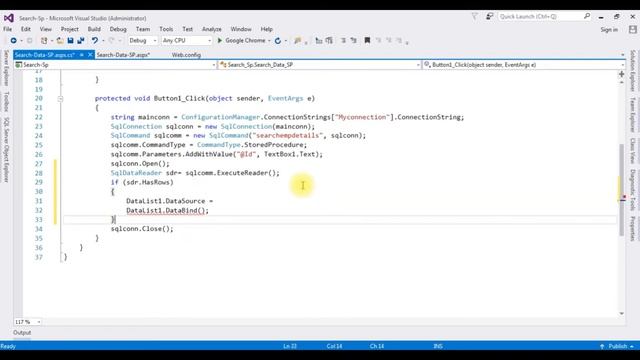
Task: Click the editor split window handle icon
Action: coord(621,74)
